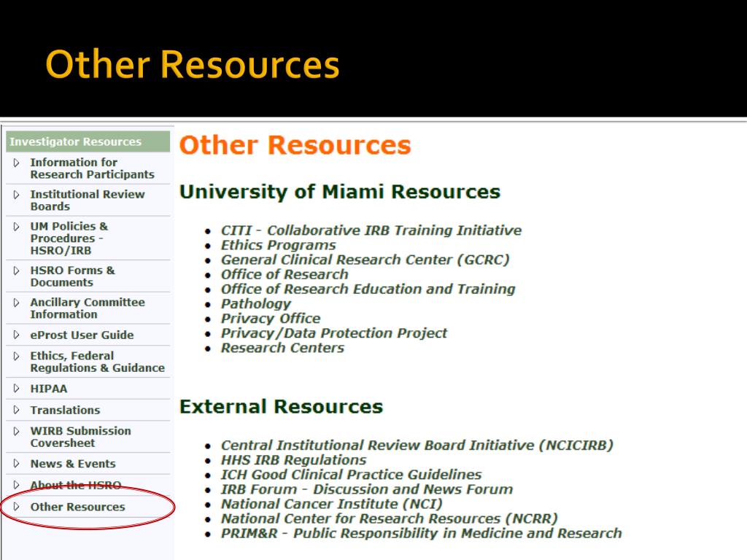Expand arrow beside Ethics, Federal Regulations & Guidance

[16, 356]
